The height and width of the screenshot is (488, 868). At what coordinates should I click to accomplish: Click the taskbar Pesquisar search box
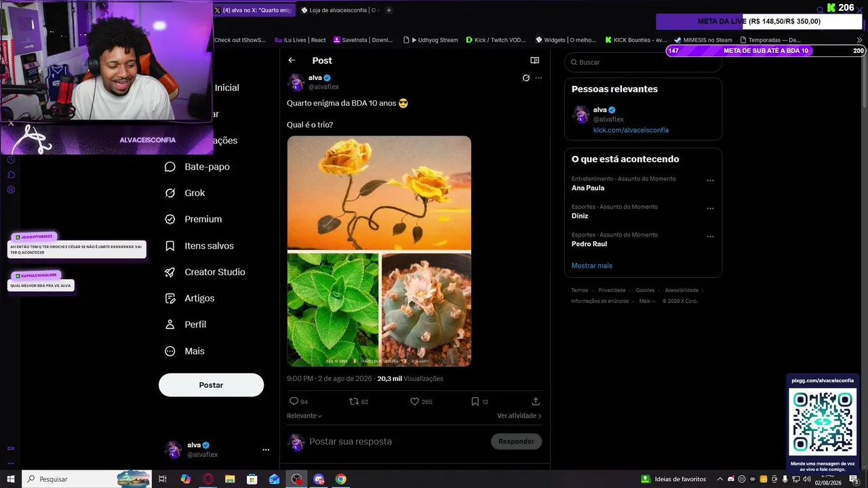86,479
